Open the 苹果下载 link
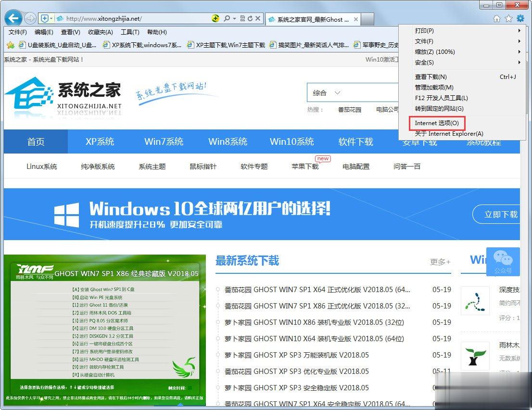 point(305,167)
